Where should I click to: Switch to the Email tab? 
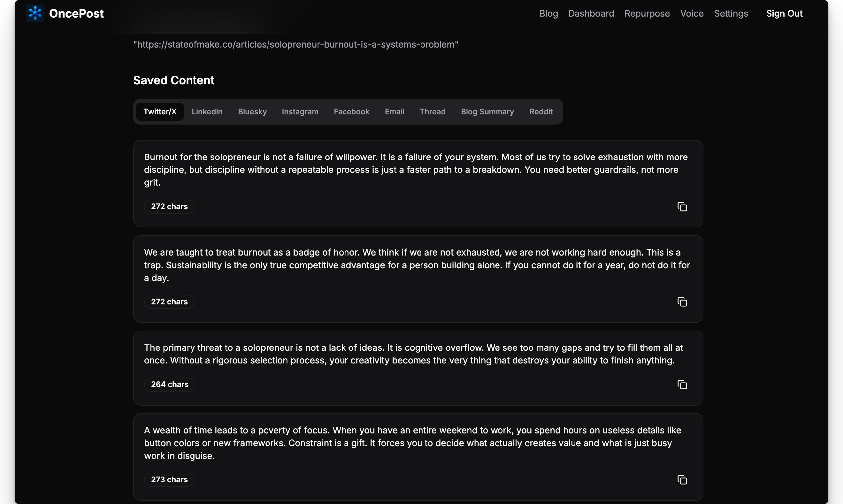tap(394, 112)
